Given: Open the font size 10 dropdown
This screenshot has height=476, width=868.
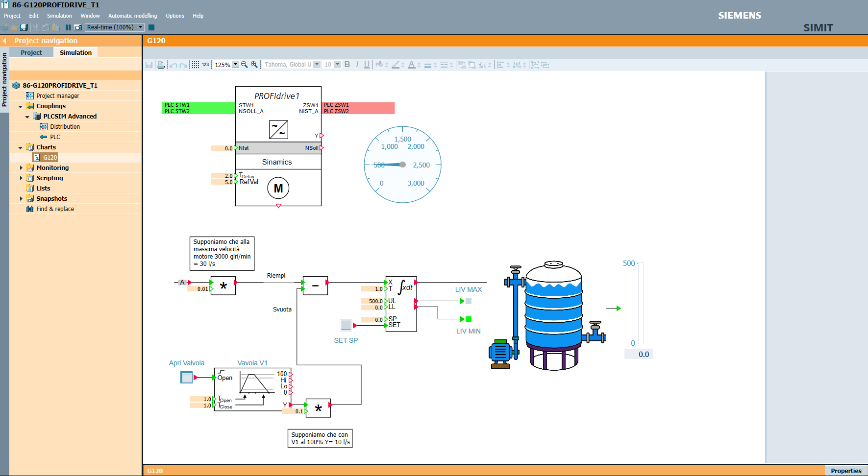Looking at the screenshot, I should (x=337, y=65).
